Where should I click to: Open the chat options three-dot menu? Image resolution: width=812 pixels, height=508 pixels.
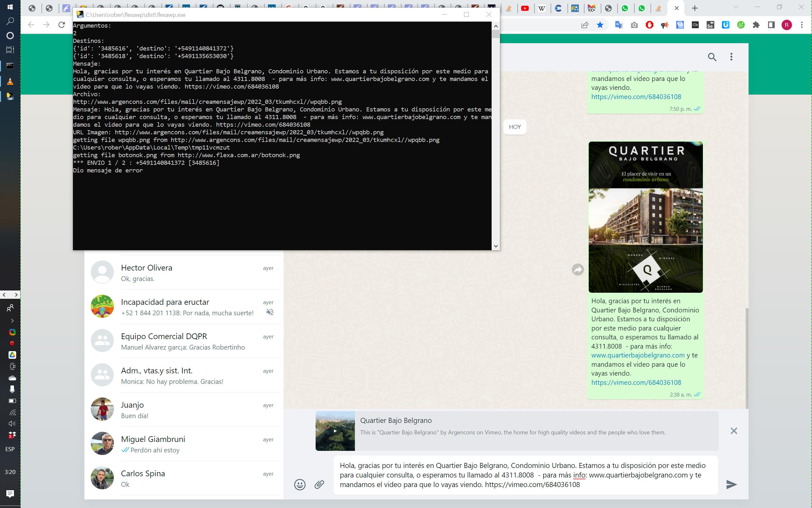pos(731,57)
